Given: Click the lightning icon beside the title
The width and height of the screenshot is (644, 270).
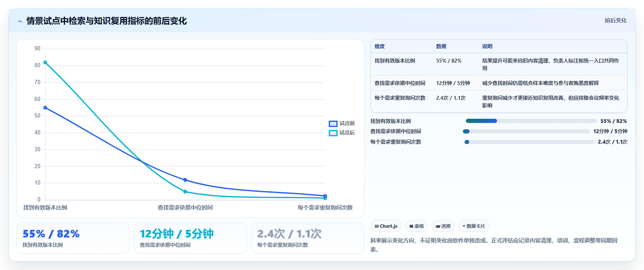Looking at the screenshot, I should [x=20, y=21].
